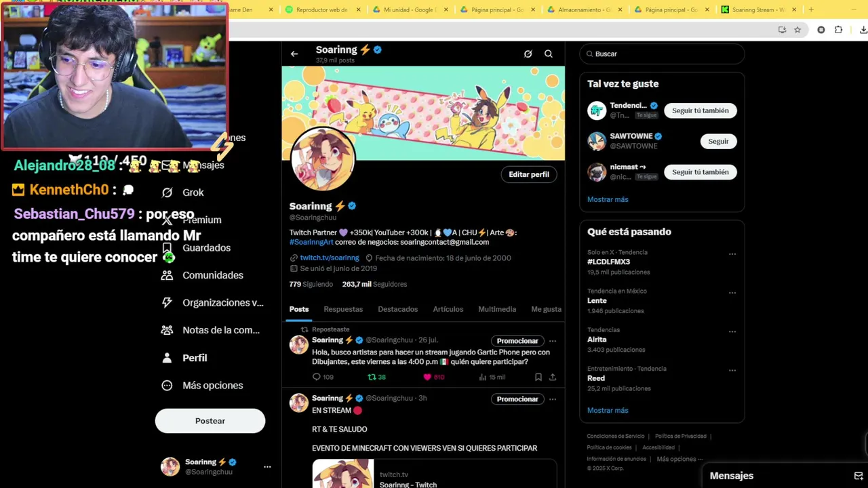Bookmark the Gartic Phone post
This screenshot has width=868, height=488.
(538, 377)
